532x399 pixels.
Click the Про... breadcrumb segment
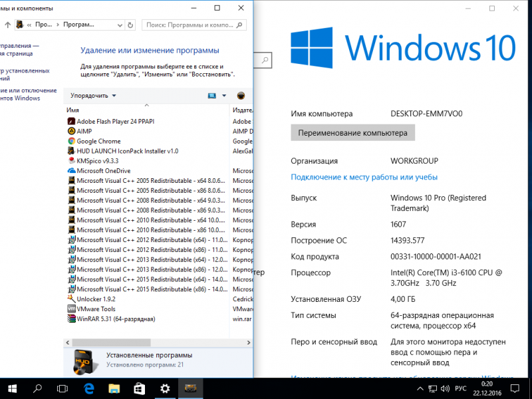44,25
